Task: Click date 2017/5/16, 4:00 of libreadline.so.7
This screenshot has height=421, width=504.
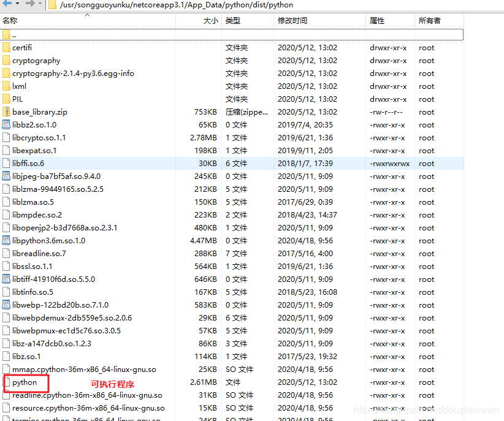Action: 305,253
